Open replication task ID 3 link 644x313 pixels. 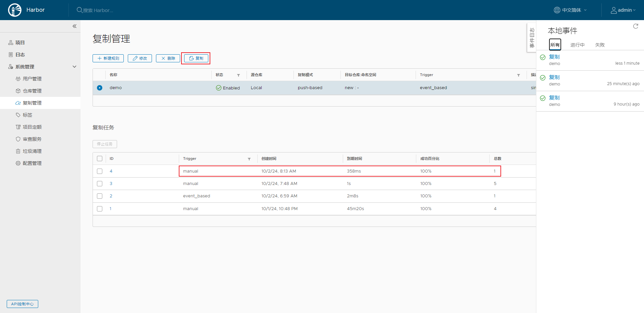111,184
